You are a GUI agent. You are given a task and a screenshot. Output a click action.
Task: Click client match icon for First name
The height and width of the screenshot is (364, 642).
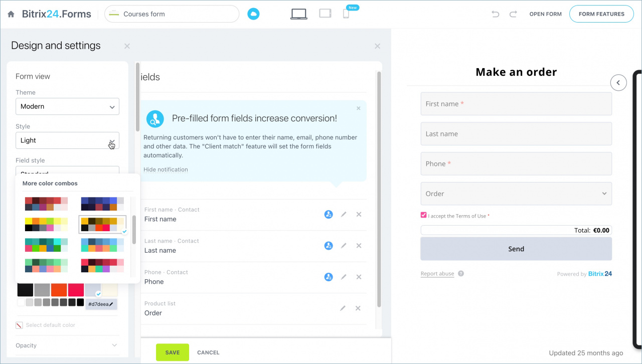coord(329,214)
